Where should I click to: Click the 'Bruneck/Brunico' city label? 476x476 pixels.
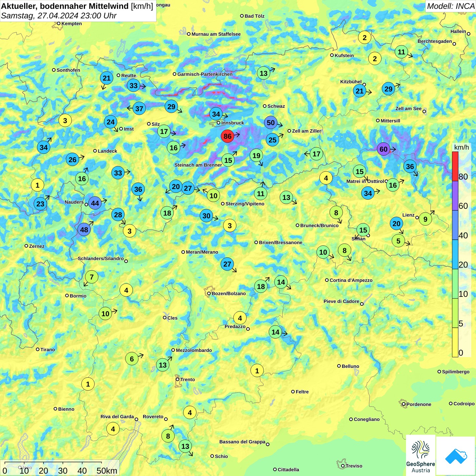(320, 225)
